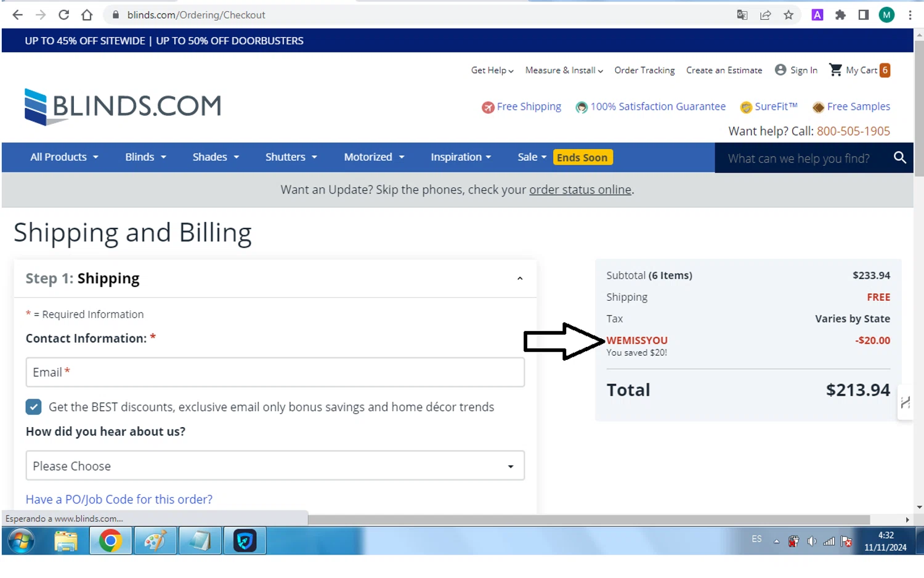Share this page via share icon
This screenshot has height=578, width=924.
tap(766, 15)
